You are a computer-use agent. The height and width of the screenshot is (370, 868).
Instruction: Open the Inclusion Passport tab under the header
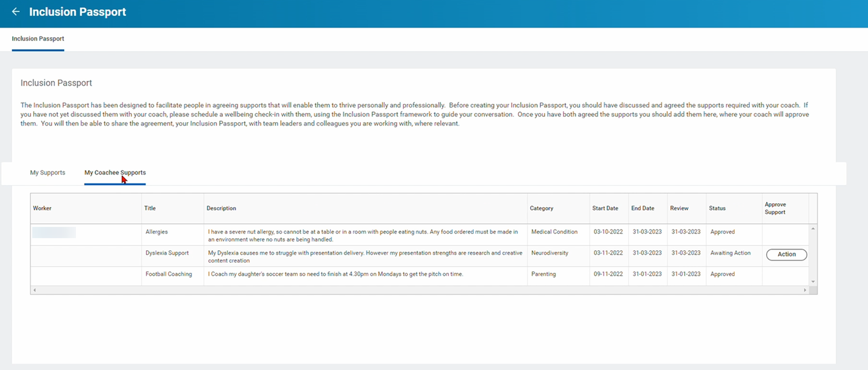point(38,39)
